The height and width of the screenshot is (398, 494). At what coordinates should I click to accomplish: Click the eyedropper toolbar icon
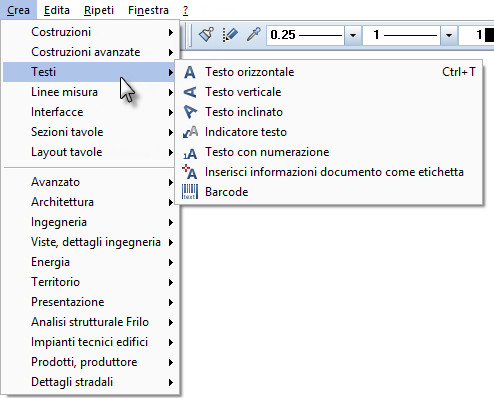pos(254,34)
